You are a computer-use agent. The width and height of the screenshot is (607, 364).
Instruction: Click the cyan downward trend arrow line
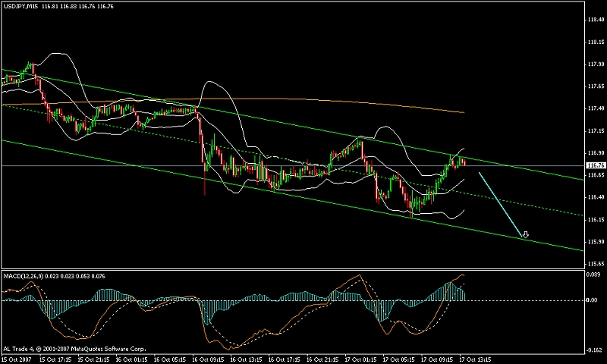501,205
